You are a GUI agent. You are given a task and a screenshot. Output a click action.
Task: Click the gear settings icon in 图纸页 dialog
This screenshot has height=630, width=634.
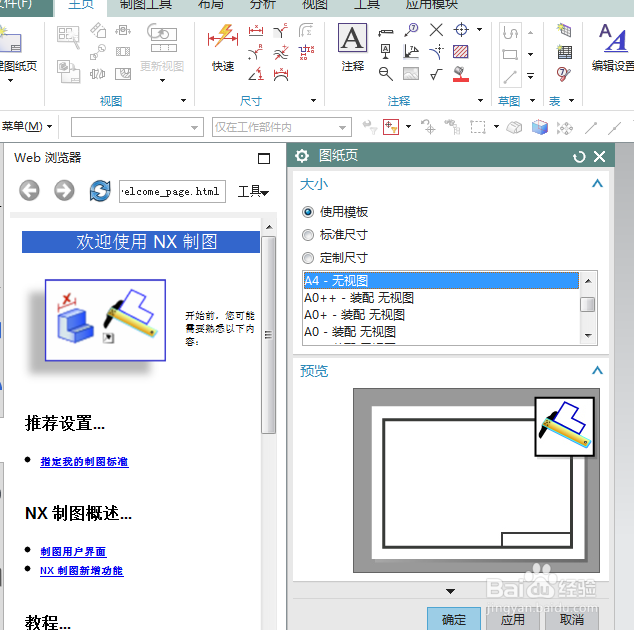[302, 156]
